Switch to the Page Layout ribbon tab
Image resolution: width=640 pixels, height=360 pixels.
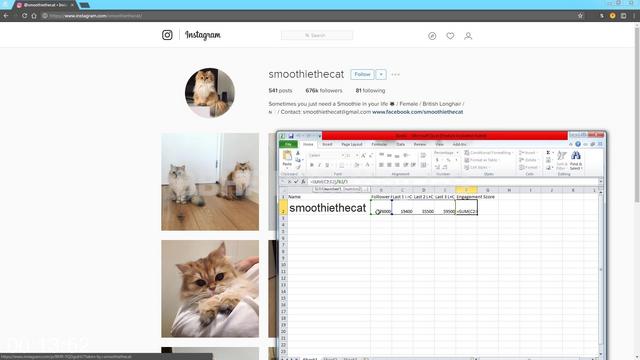(x=352, y=144)
